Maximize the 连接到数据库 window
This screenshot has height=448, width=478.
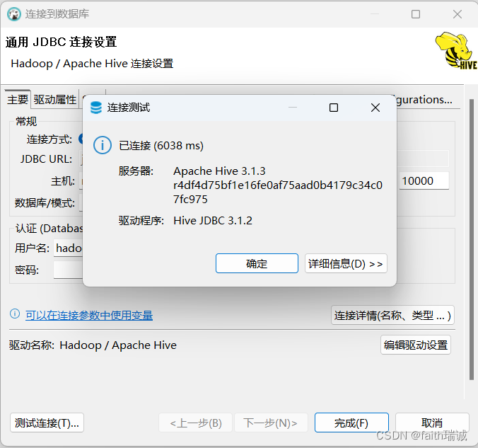416,14
